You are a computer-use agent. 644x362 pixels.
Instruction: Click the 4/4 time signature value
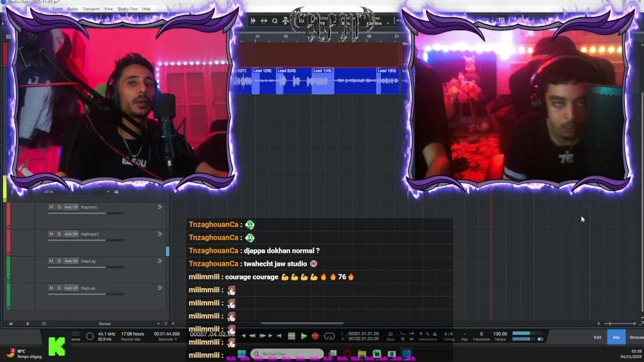(448, 334)
